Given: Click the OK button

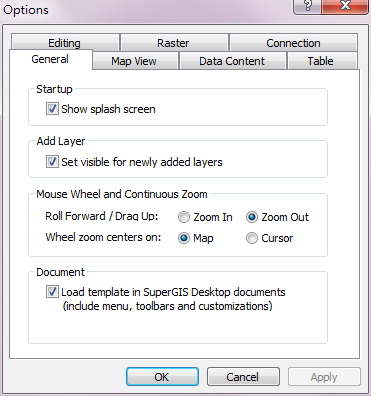Looking at the screenshot, I should 162,377.
